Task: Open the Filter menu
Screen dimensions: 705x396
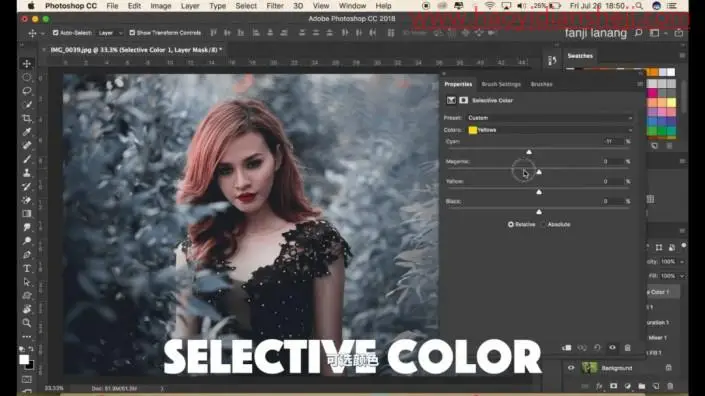Action: [x=275, y=6]
